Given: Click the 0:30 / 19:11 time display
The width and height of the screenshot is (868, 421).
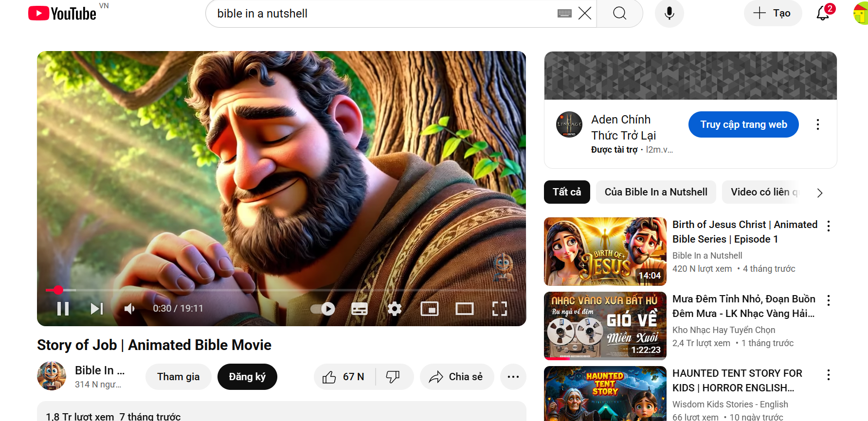Looking at the screenshot, I should coord(178,309).
